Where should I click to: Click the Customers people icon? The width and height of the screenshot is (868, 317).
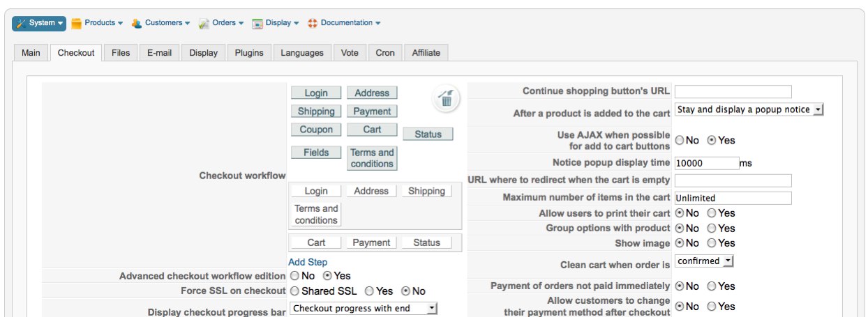click(137, 24)
